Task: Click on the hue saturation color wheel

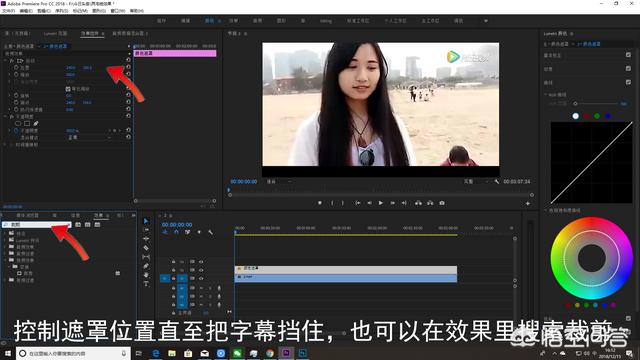Action: coord(591,258)
